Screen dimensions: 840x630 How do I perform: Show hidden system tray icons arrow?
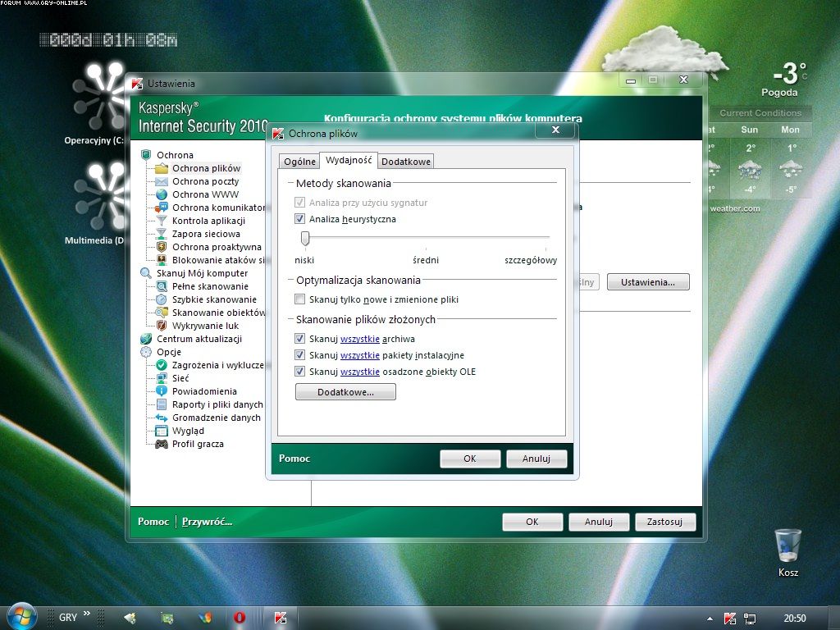[710, 619]
